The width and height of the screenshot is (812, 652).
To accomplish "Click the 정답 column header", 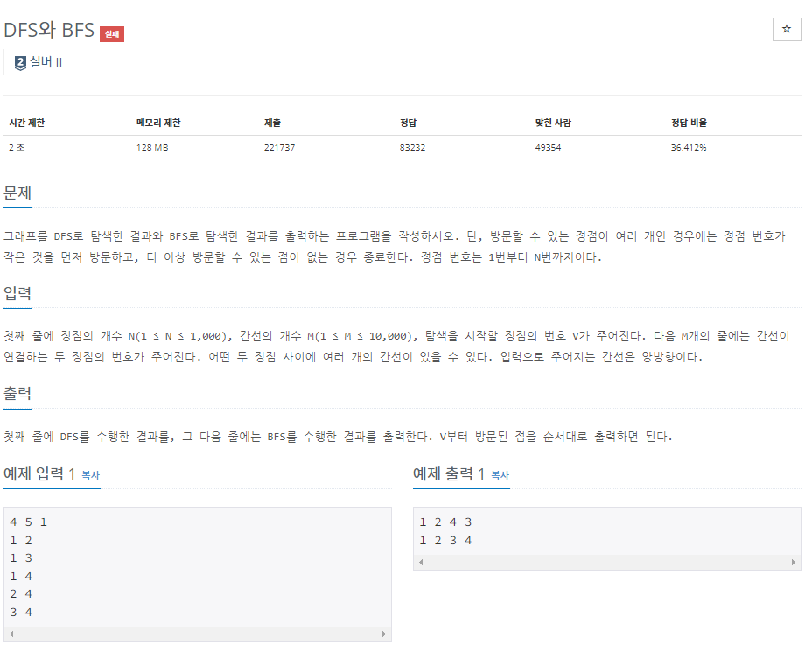I will pos(408,123).
